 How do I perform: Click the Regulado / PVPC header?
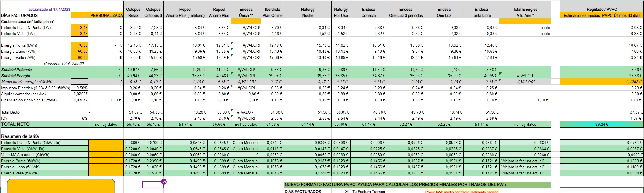(602, 9)
